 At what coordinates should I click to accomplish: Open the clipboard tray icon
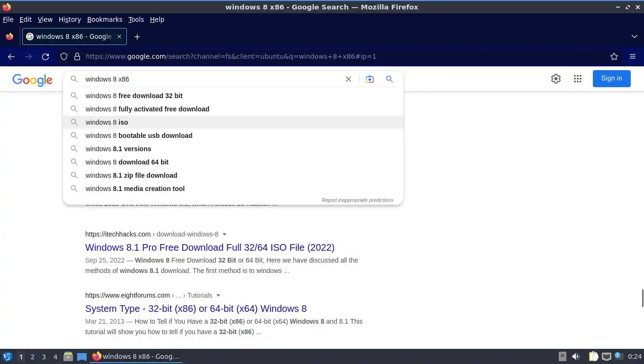(x=593, y=356)
